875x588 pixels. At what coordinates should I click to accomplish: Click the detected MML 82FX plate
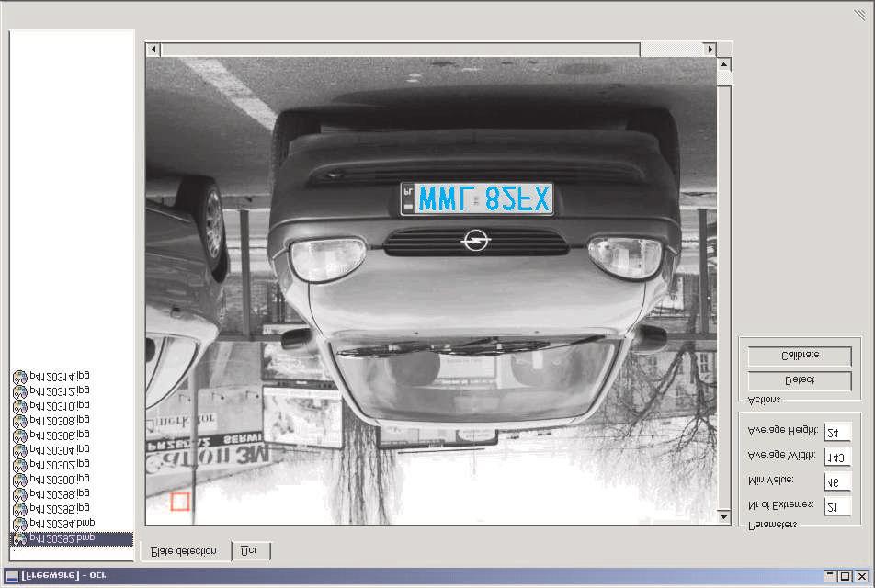coord(476,198)
